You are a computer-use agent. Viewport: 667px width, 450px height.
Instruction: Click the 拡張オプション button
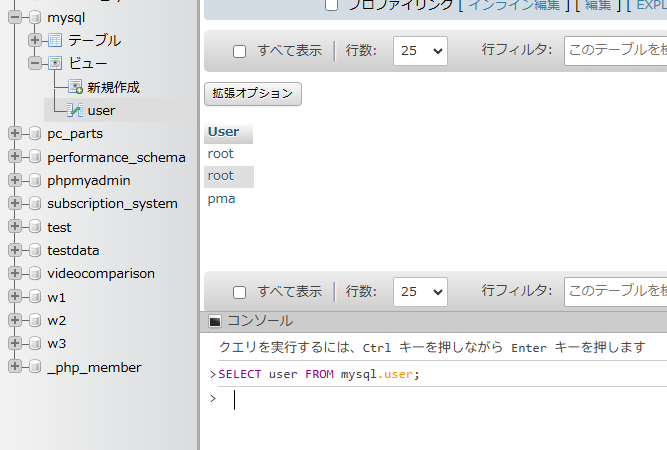pos(252,94)
